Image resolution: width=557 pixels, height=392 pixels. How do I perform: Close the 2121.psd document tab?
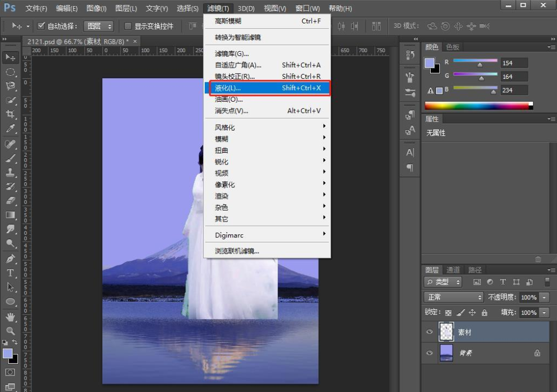(135, 41)
